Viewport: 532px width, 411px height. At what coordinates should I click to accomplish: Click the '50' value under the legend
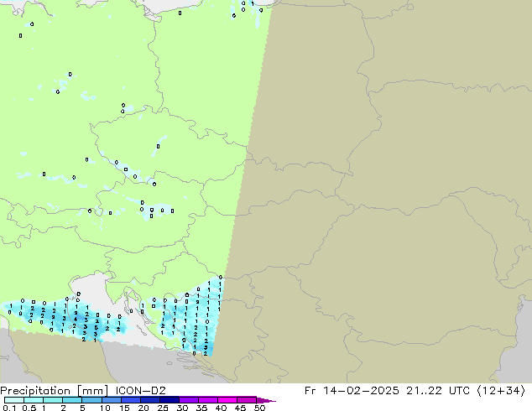259,408
